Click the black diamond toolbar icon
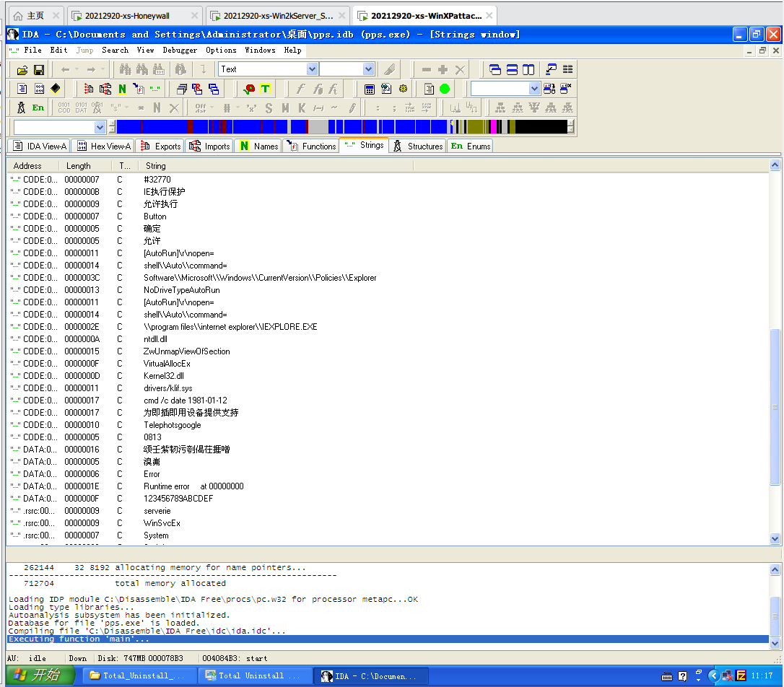784x687 pixels. click(x=56, y=89)
